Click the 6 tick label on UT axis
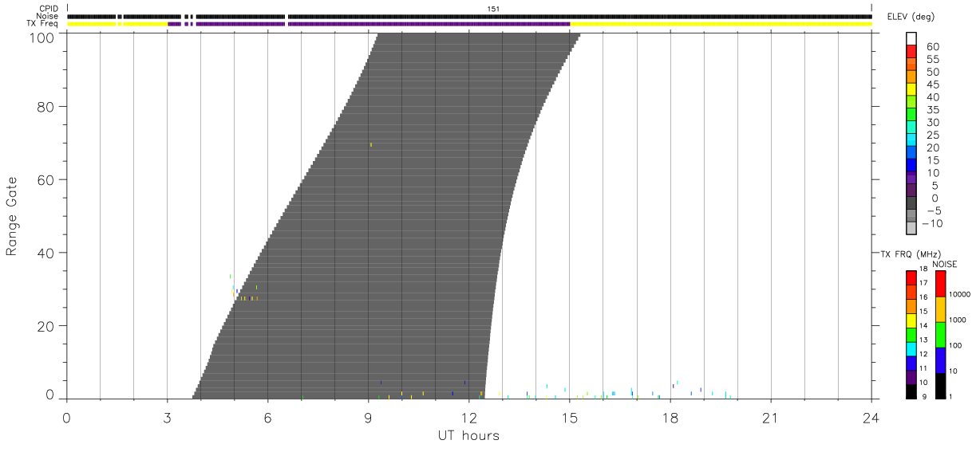 point(267,417)
